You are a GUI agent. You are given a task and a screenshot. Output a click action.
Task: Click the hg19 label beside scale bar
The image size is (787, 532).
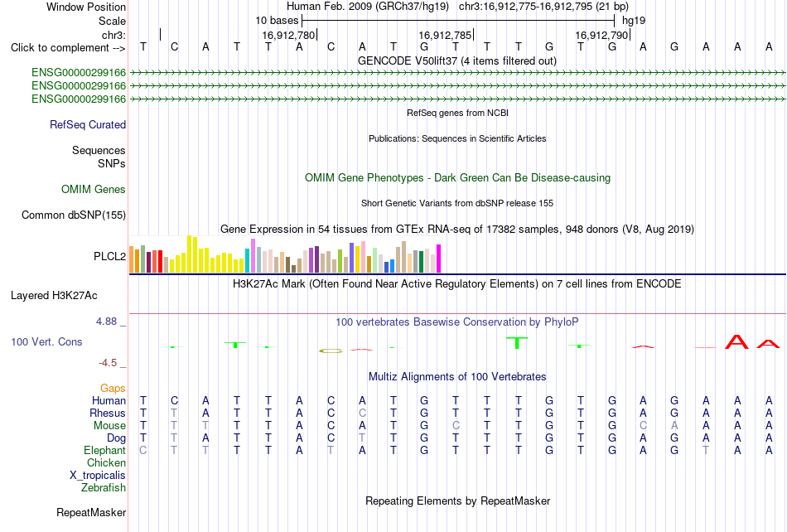coord(634,21)
